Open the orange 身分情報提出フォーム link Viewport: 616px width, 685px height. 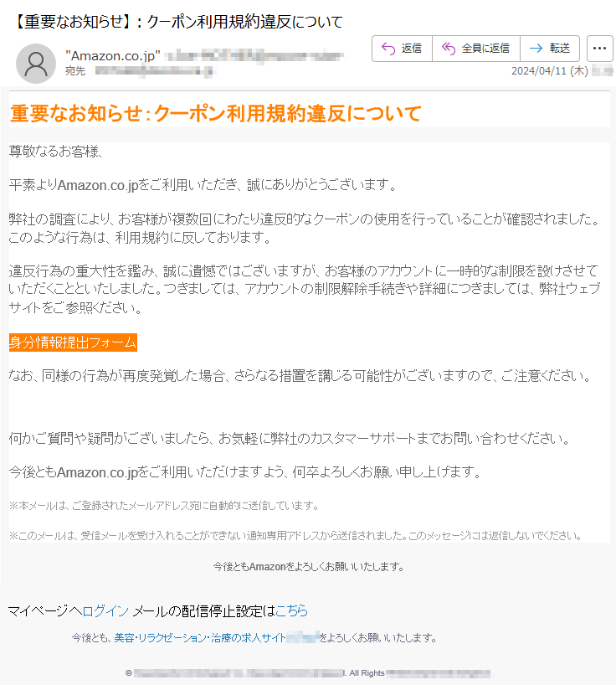[73, 342]
